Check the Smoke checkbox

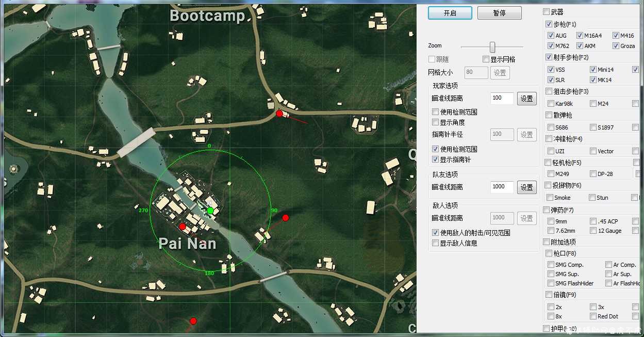point(550,198)
